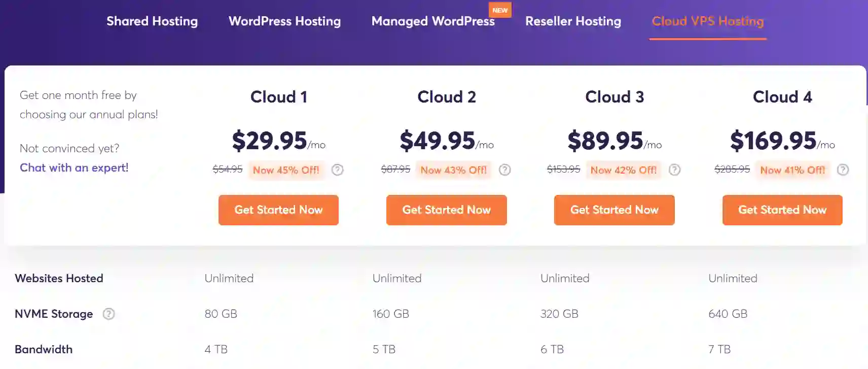Viewport: 868px width, 369px height.
Task: Get started with the Cloud 1 plan
Action: click(x=278, y=210)
